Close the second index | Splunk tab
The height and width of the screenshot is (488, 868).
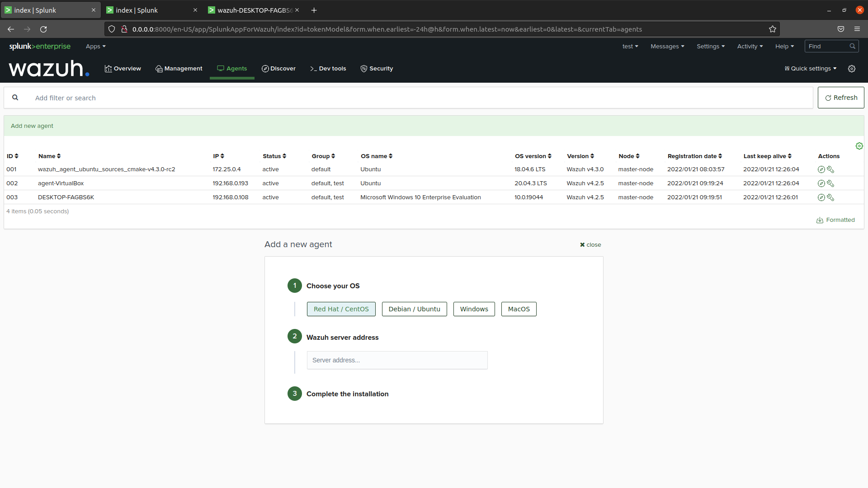pyautogui.click(x=195, y=10)
